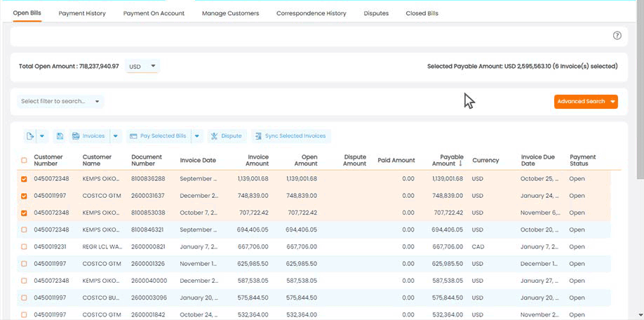This screenshot has width=644, height=320.
Task: Click the Pay Selected Bills button
Action: 158,136
